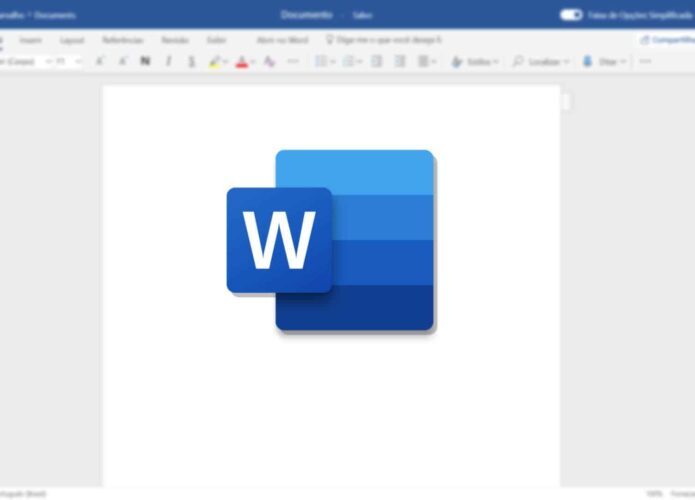This screenshot has width=695, height=500.
Task: Open the Localizar find dropdown
Action: pyautogui.click(x=541, y=62)
